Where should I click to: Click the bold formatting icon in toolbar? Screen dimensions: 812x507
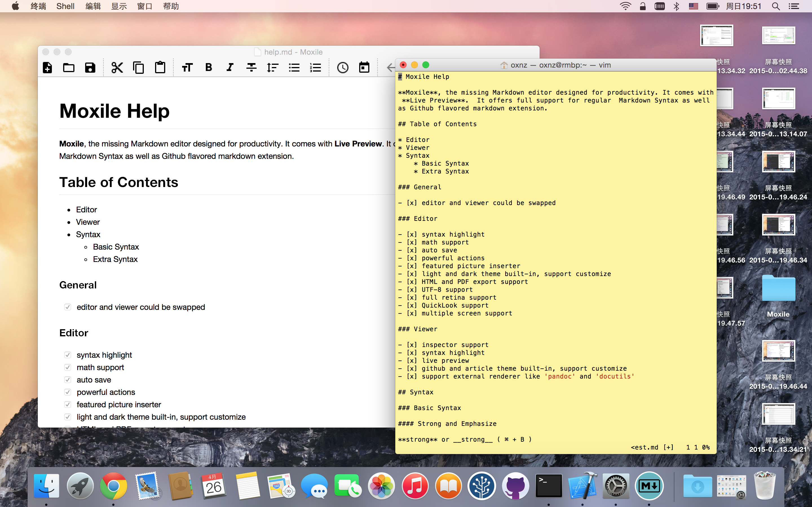click(x=208, y=66)
